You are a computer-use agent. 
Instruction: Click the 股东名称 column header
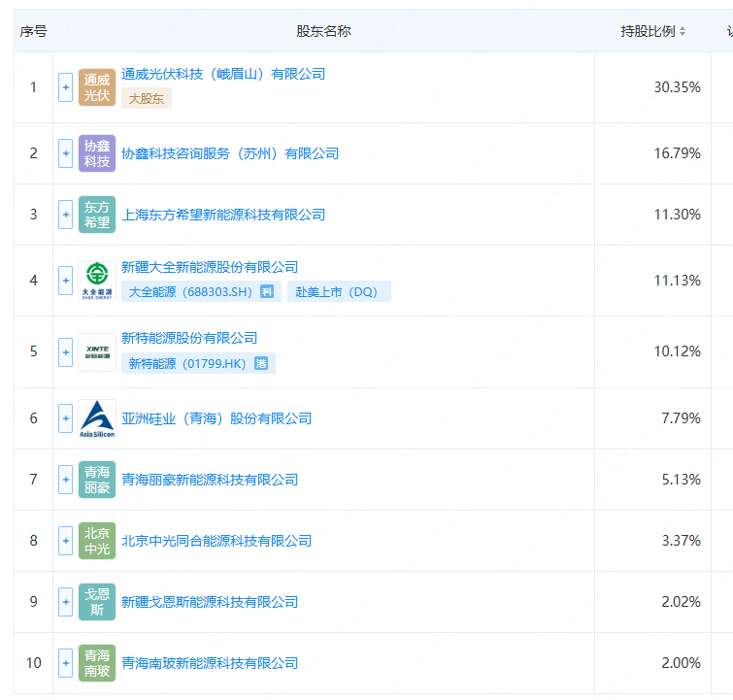(x=323, y=31)
